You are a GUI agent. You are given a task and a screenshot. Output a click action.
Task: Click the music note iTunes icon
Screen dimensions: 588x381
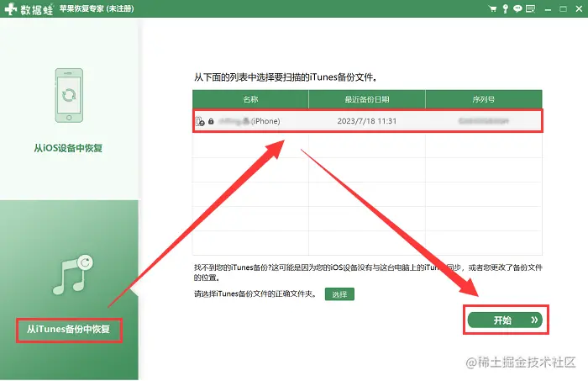[73, 275]
